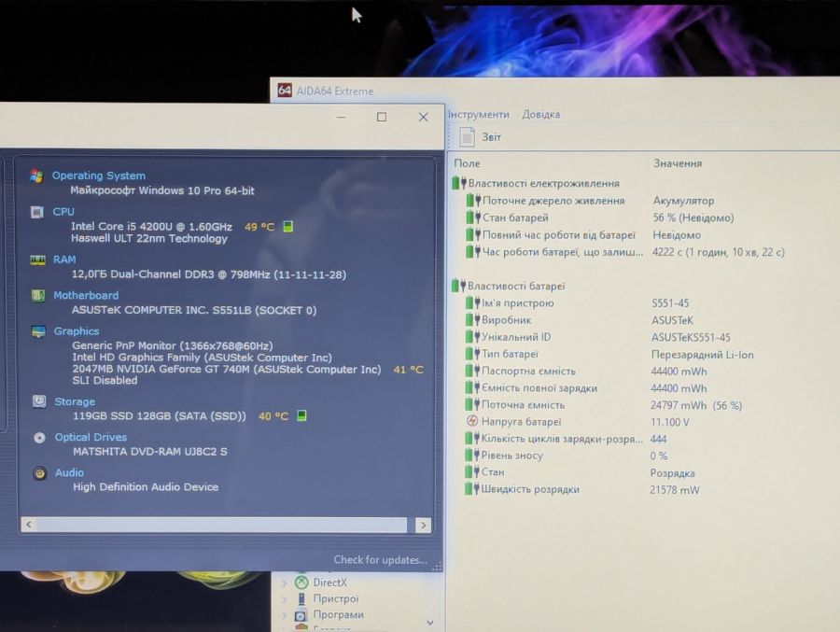Click the Check for updates link
This screenshot has width=840, height=632.
tap(381, 559)
